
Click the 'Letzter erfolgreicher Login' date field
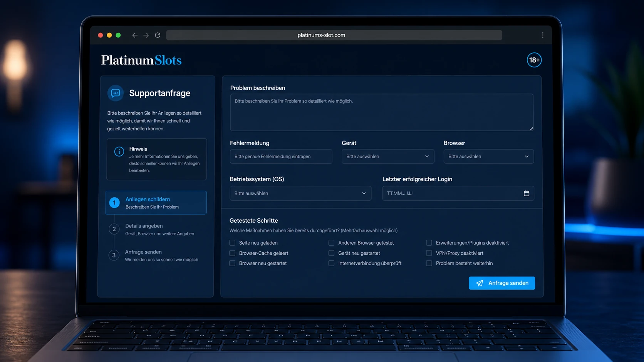pyautogui.click(x=458, y=194)
